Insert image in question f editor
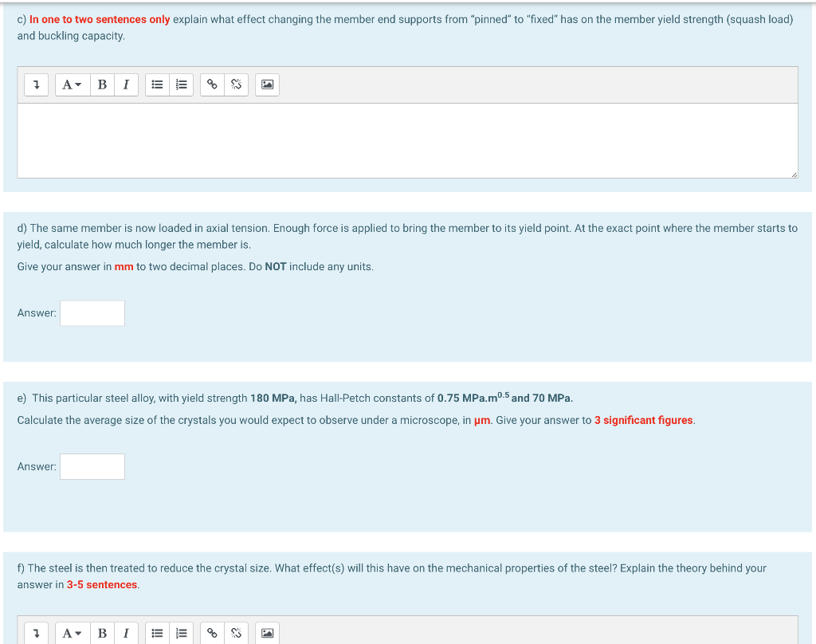 (268, 633)
